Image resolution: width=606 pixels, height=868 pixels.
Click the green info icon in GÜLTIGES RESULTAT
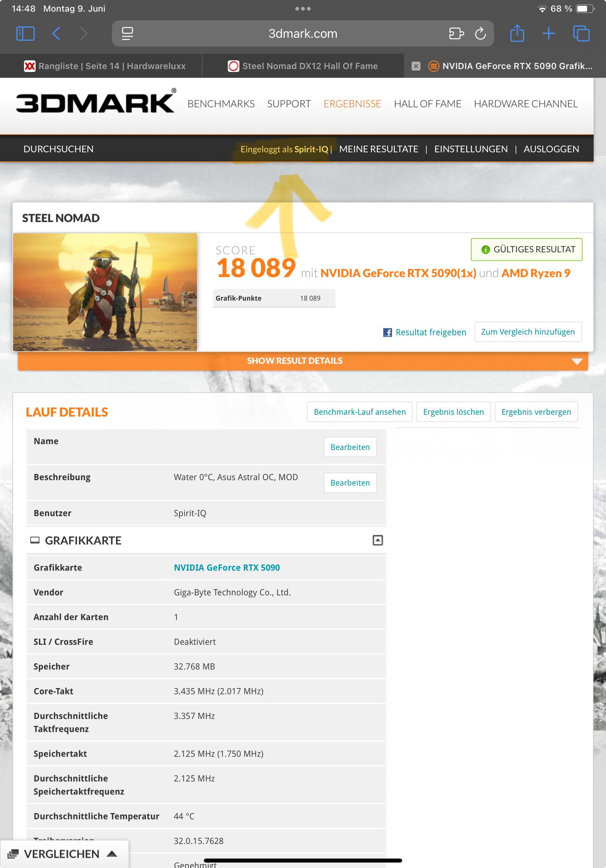coord(485,249)
